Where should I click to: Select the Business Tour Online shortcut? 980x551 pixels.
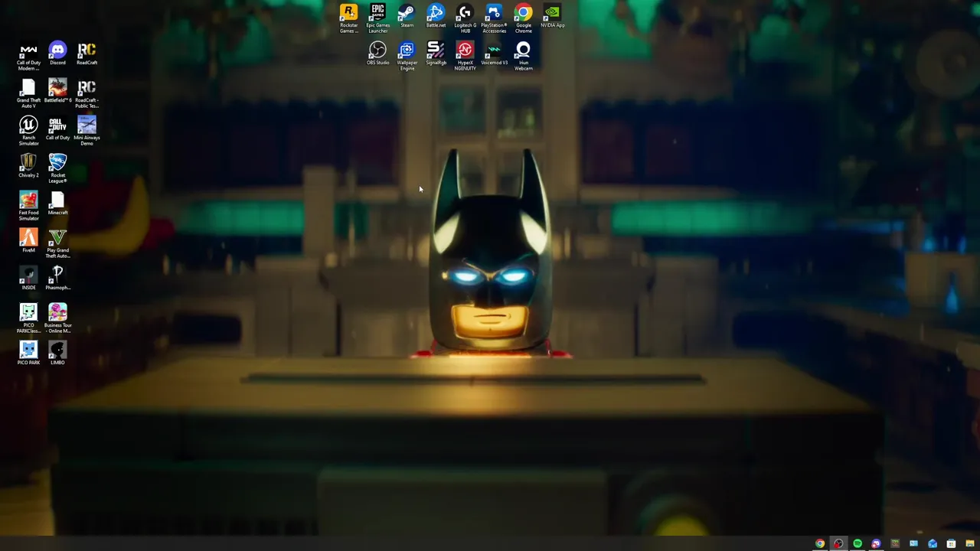point(57,318)
